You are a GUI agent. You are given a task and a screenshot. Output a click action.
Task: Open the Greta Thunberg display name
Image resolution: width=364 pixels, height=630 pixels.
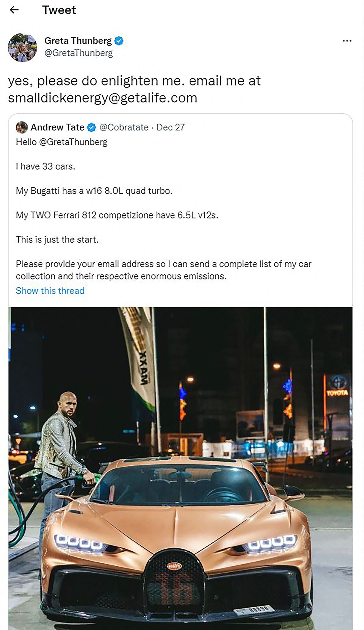[x=78, y=41]
